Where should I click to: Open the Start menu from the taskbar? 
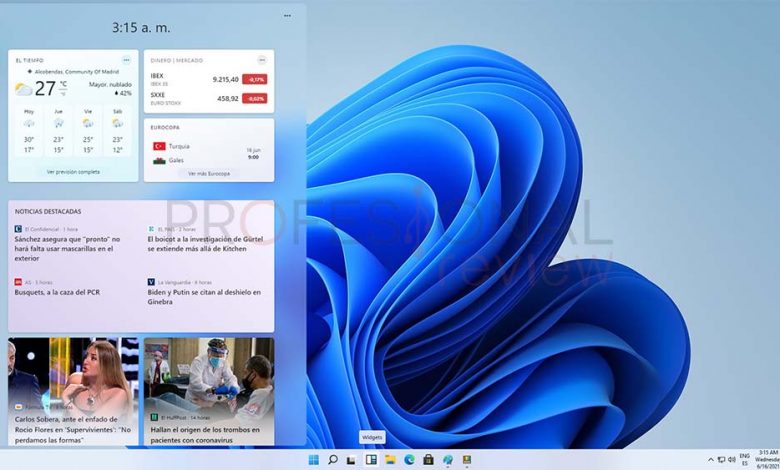coord(313,460)
